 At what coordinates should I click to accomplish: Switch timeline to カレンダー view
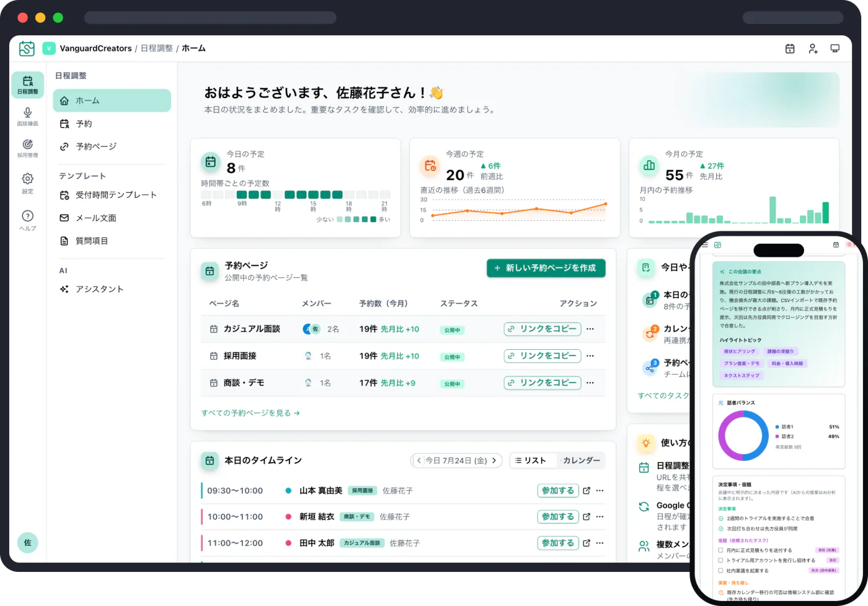[582, 460]
